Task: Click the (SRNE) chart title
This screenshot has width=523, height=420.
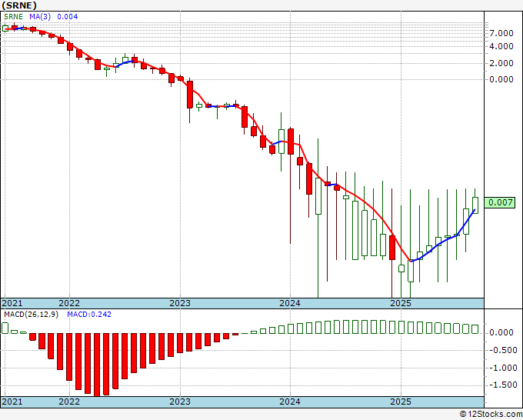Action: click(x=19, y=5)
